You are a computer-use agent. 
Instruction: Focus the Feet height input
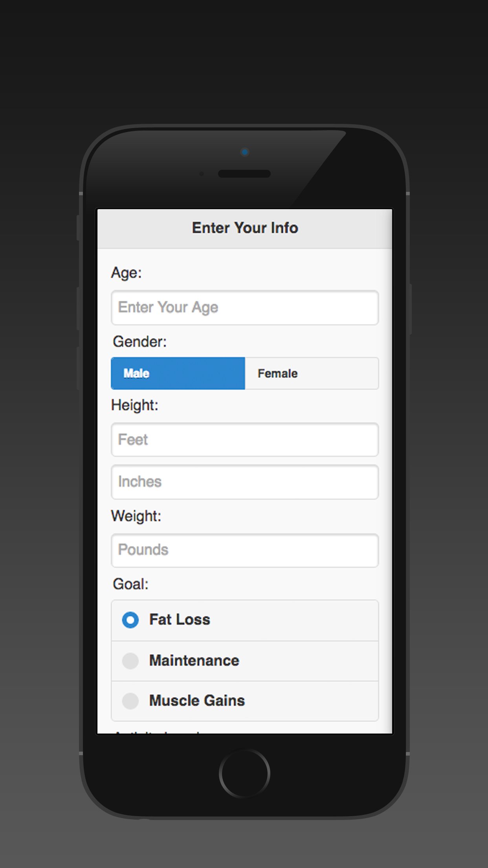tap(244, 440)
